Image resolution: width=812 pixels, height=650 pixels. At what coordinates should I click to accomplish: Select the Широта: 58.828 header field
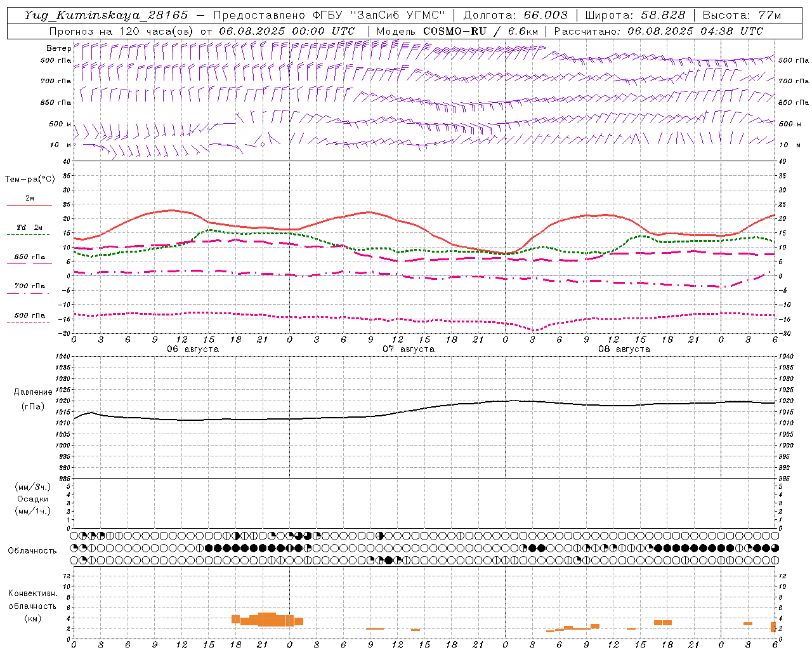pos(635,15)
